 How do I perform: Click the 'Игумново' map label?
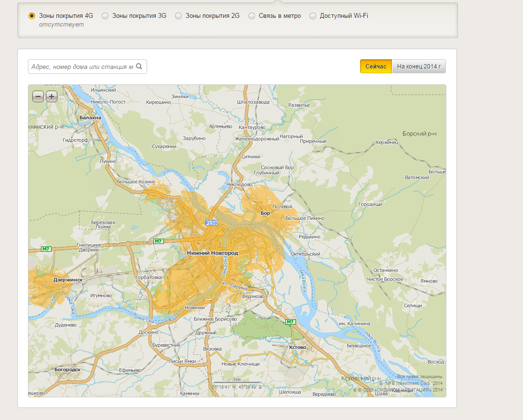pyautogui.click(x=101, y=295)
